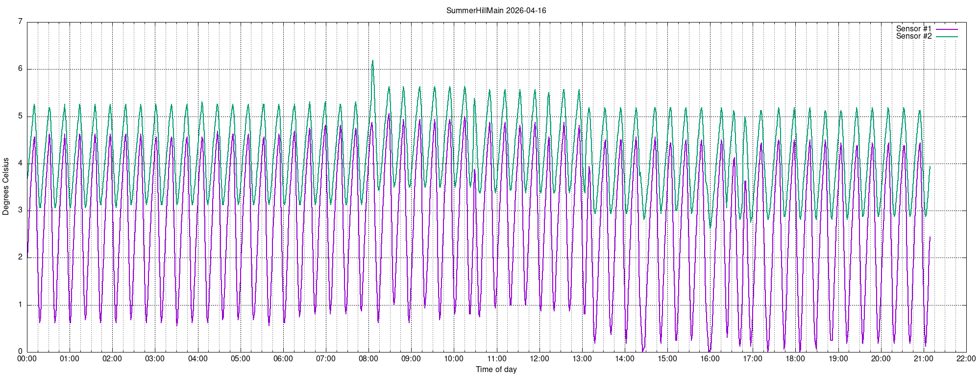Click the purple Sensor #1 legend line sample
Image resolution: width=980 pixels, height=376 pixels.
(947, 29)
